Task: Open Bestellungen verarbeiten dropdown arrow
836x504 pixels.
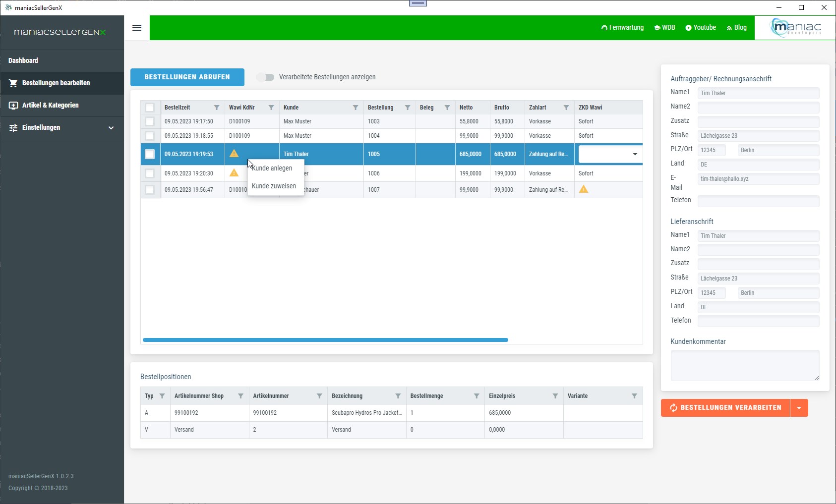Action: tap(799, 408)
